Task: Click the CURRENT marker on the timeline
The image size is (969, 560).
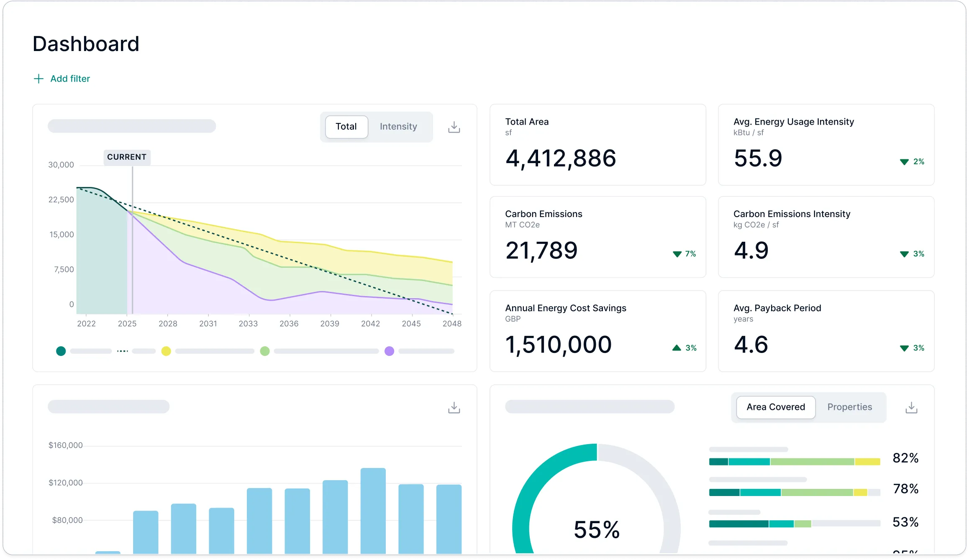Action: 127,157
